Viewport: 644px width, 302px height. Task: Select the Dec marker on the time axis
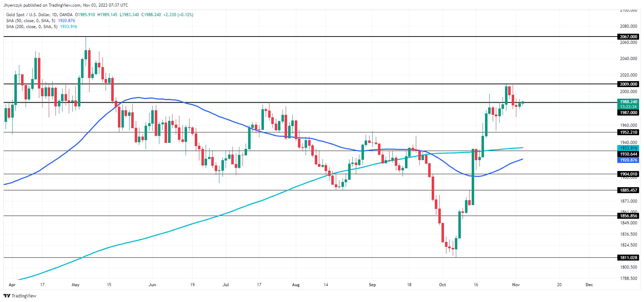coord(589,285)
